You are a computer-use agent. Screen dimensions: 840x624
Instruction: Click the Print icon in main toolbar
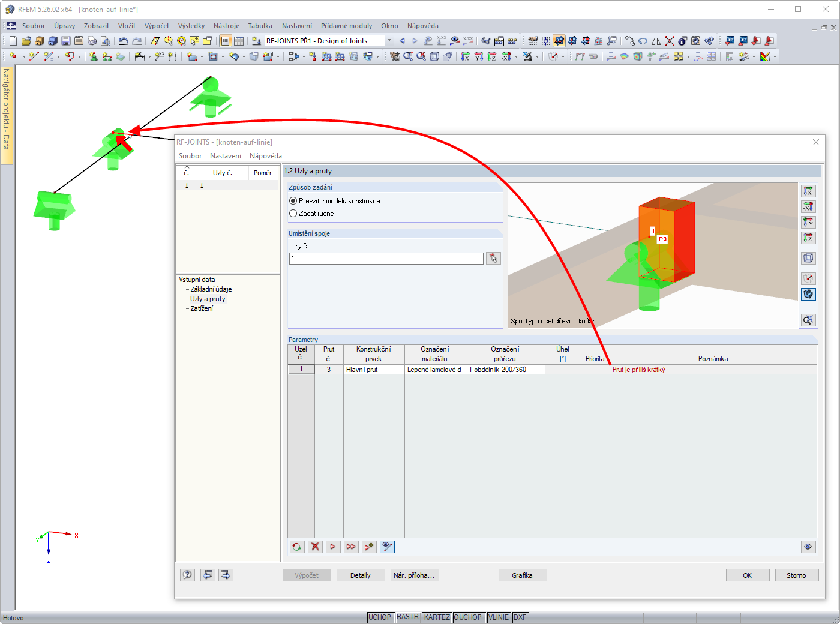point(92,41)
